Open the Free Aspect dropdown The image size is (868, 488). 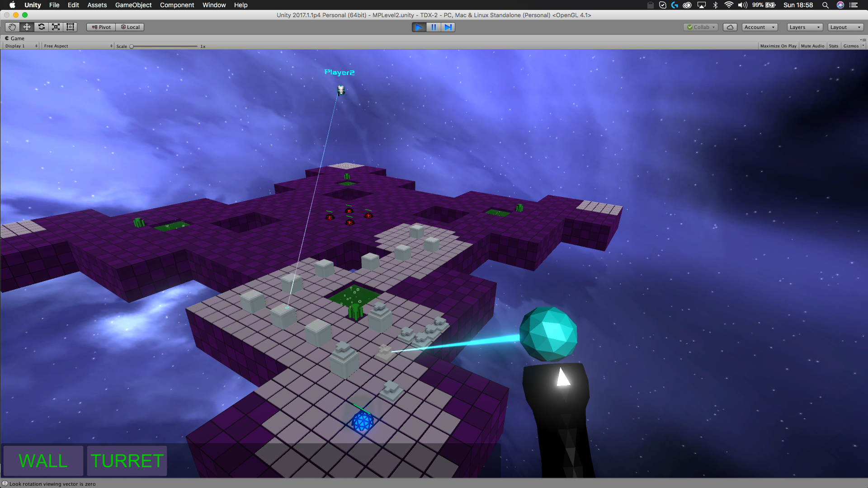point(78,46)
